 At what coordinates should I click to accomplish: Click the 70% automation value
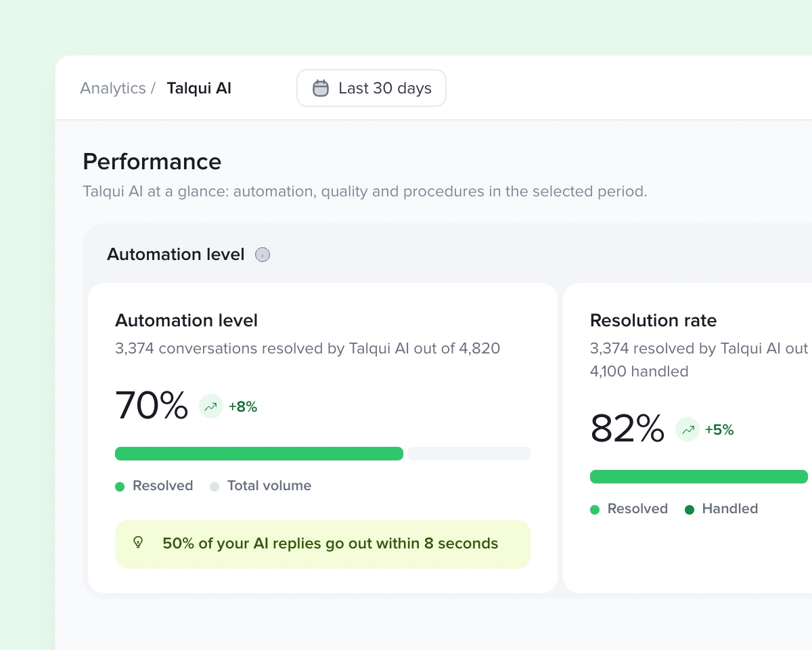[152, 406]
